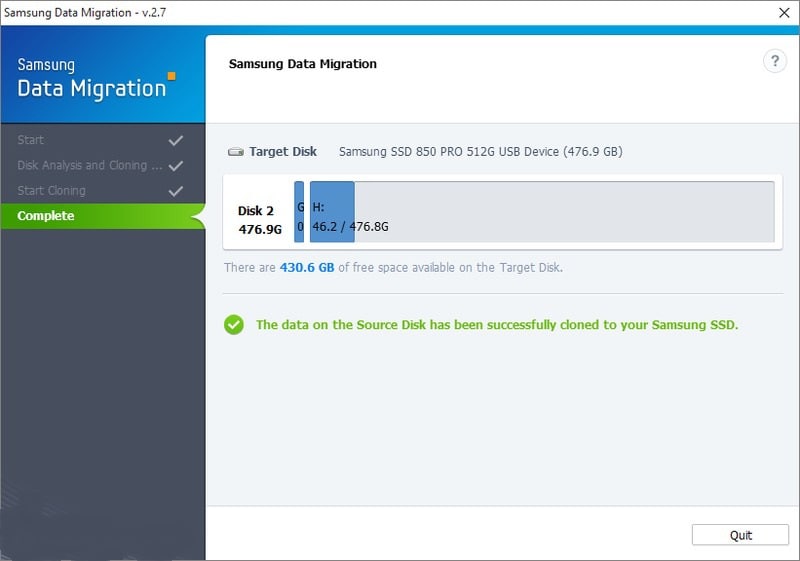Viewport: 800px width, 561px height.
Task: Click the Target Disk label
Action: click(283, 151)
